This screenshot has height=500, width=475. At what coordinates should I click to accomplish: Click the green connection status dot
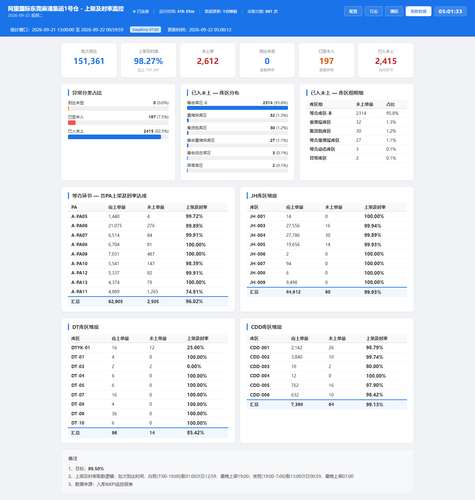[134, 11]
